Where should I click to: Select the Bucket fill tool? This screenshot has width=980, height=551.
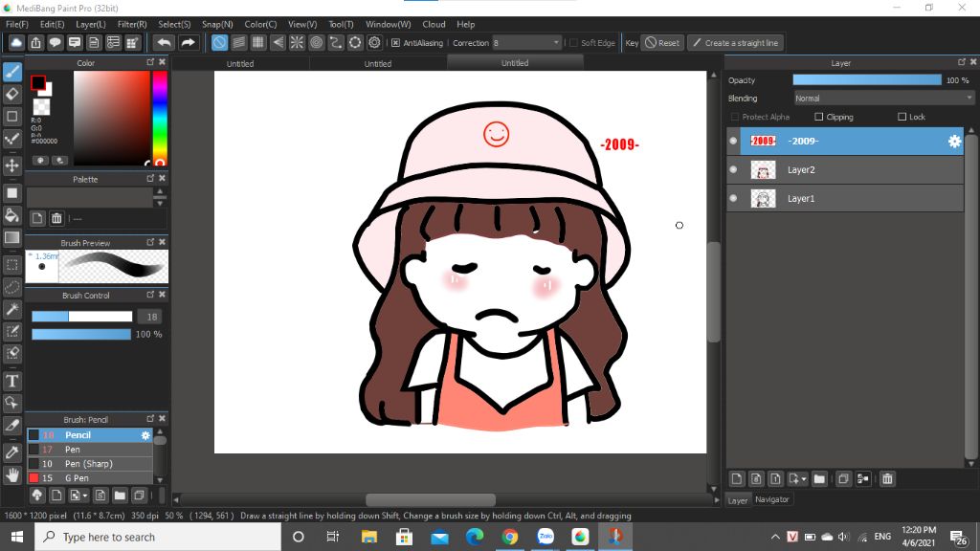click(11, 215)
